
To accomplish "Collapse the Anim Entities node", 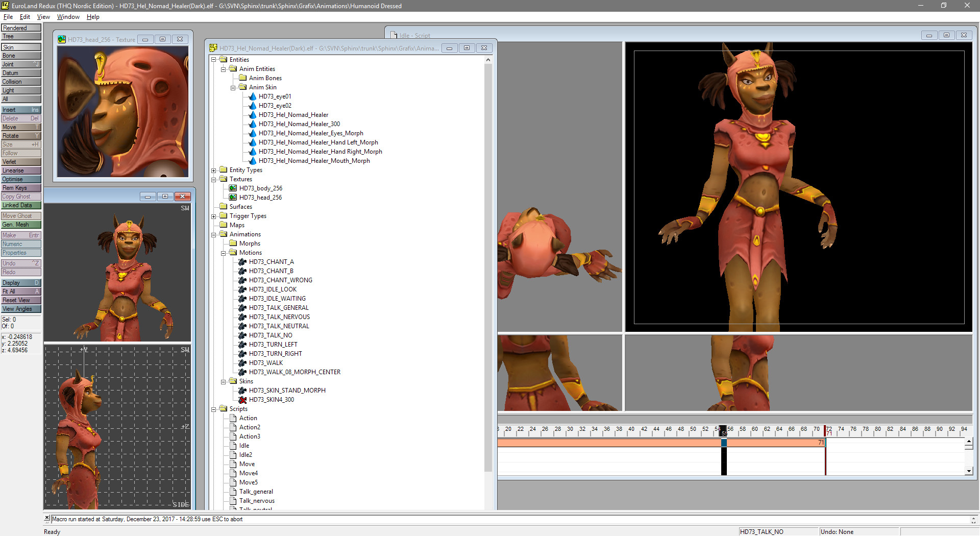I will pyautogui.click(x=223, y=69).
